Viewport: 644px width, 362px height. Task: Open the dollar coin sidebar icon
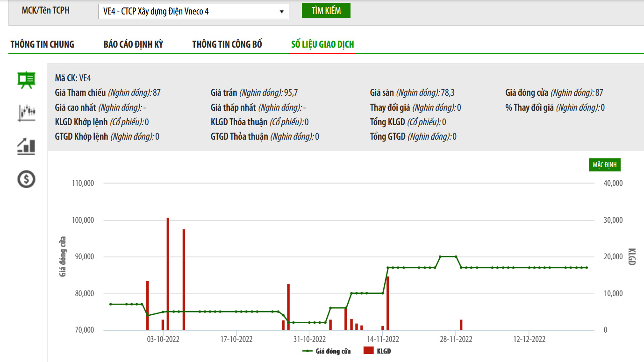point(26,179)
